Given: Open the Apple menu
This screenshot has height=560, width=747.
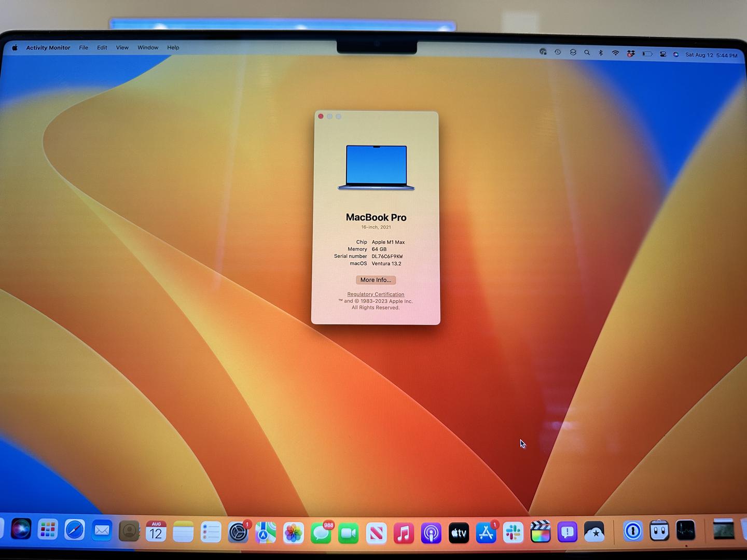Looking at the screenshot, I should point(15,48).
